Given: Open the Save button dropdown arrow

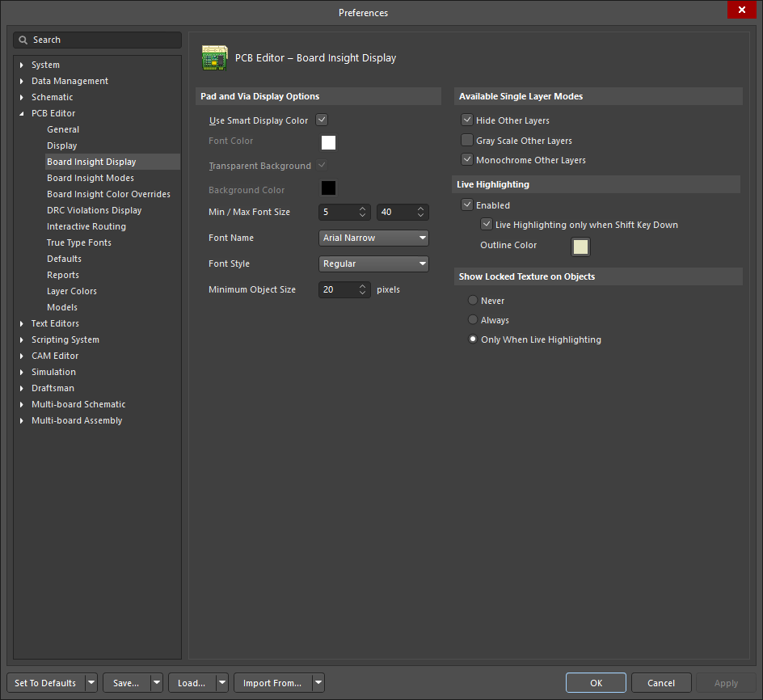Looking at the screenshot, I should [157, 682].
